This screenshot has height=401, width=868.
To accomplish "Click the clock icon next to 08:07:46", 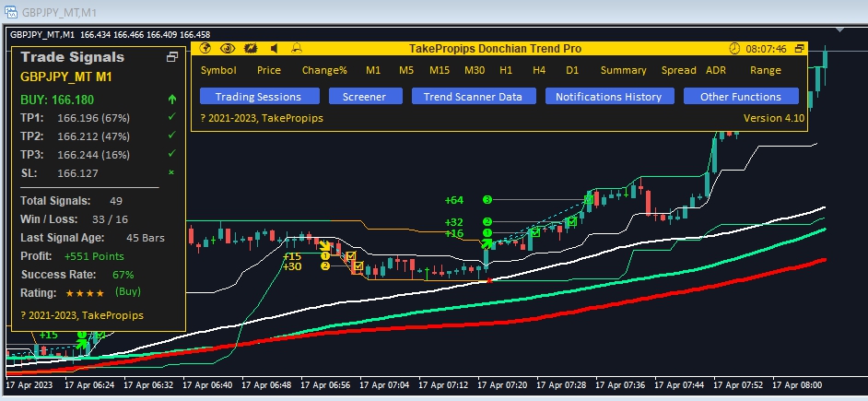I will point(734,49).
